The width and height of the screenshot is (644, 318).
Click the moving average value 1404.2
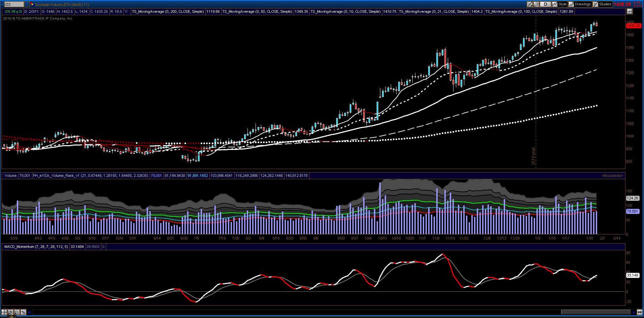point(477,11)
